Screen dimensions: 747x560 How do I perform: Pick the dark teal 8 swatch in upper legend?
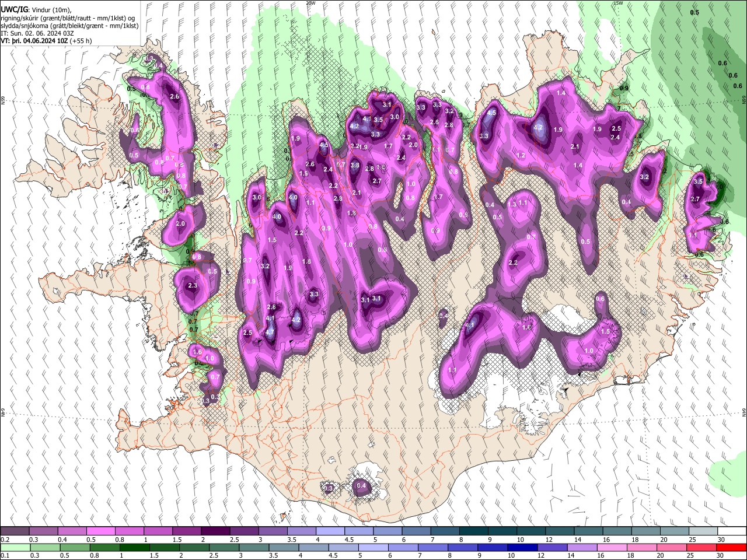pyautogui.click(x=473, y=531)
